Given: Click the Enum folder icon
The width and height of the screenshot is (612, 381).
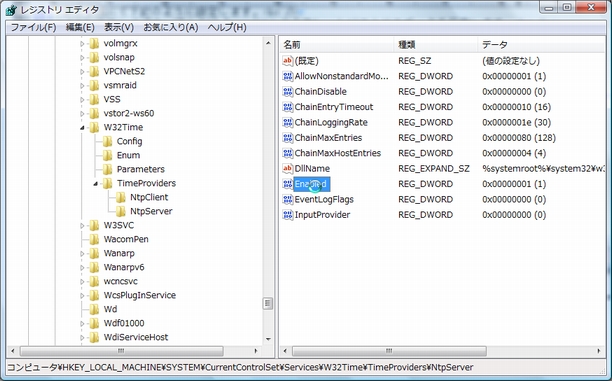Looking at the screenshot, I should tap(107, 155).
